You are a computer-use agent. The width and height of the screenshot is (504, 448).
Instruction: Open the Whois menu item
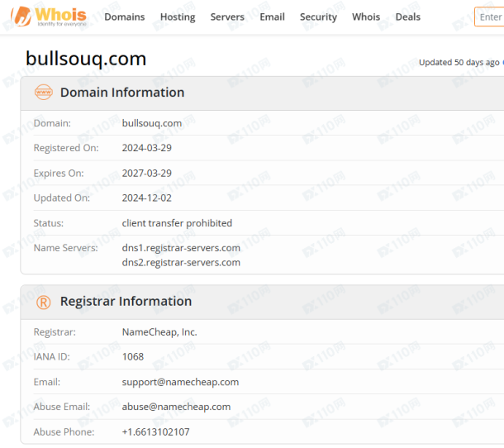pyautogui.click(x=366, y=17)
